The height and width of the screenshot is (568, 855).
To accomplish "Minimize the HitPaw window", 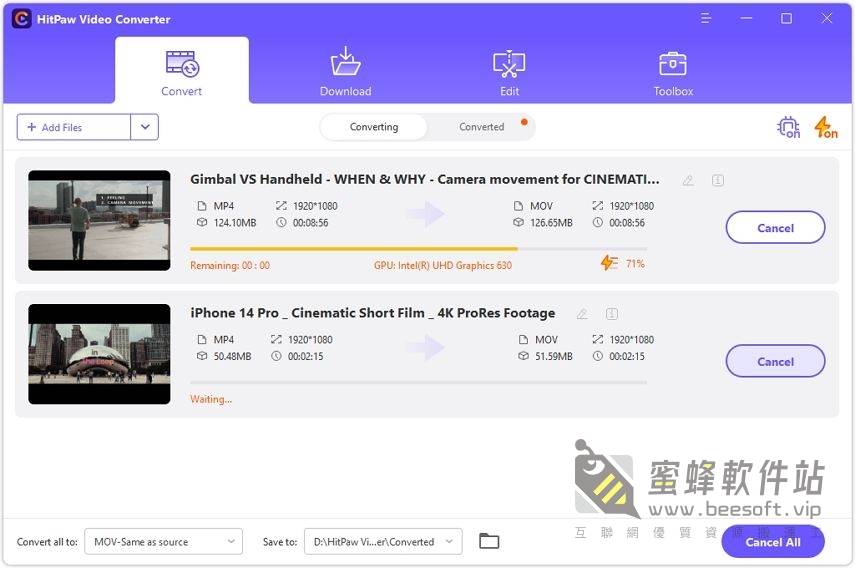I will point(746,19).
